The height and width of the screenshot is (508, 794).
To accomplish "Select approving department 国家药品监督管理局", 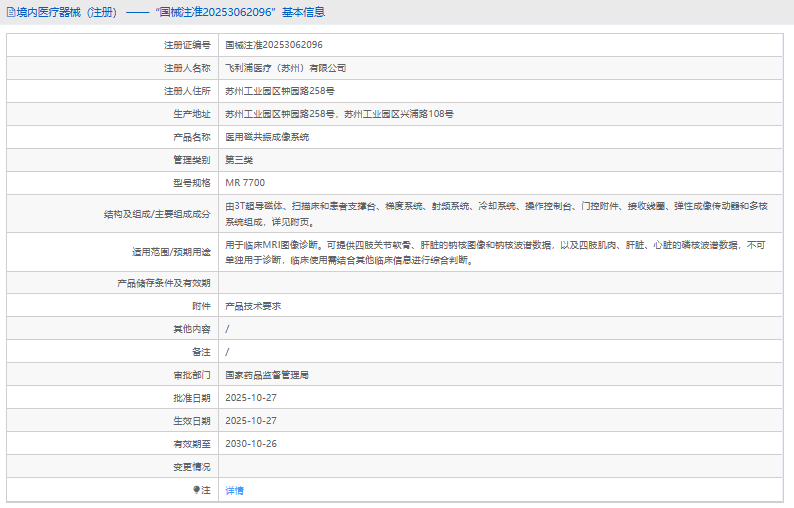I will coord(267,375).
